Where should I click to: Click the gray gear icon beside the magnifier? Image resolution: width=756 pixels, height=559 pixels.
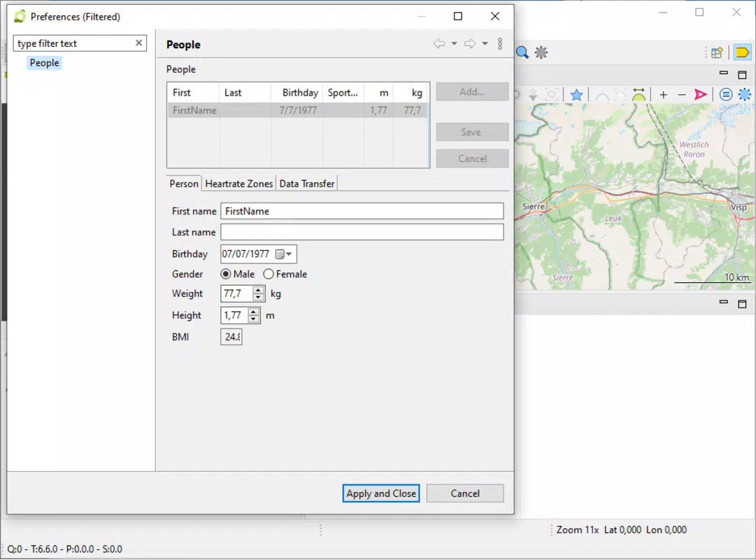click(541, 52)
